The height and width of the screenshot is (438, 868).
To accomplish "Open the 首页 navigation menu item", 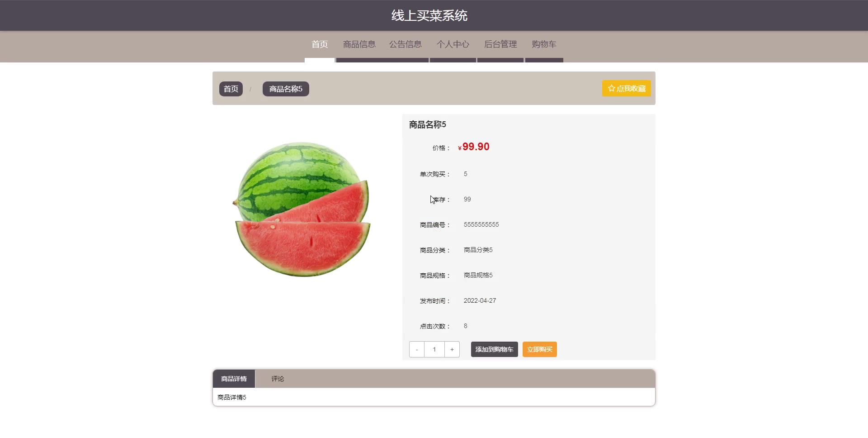I will click(320, 44).
